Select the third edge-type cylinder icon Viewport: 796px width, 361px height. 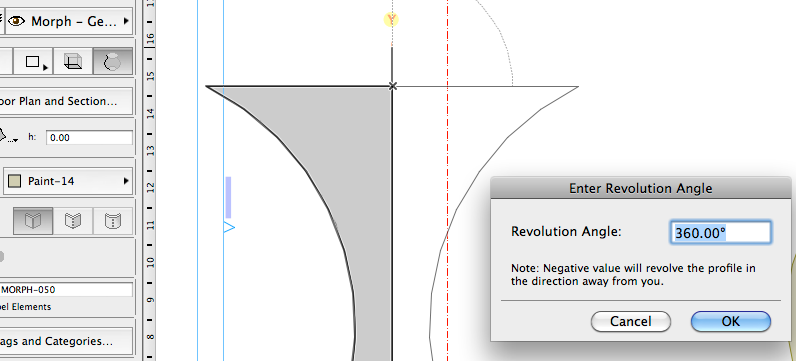click(113, 221)
